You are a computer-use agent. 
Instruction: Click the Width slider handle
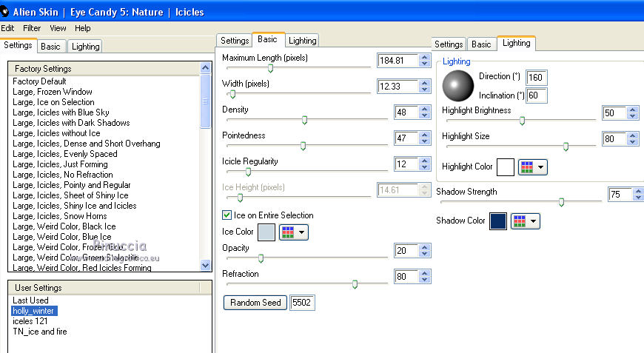(232, 94)
